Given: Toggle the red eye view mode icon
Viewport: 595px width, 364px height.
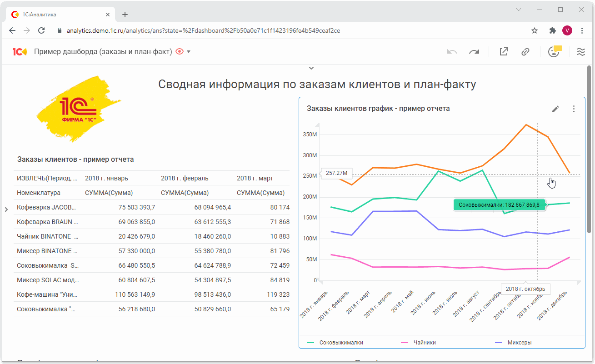Looking at the screenshot, I should (180, 52).
